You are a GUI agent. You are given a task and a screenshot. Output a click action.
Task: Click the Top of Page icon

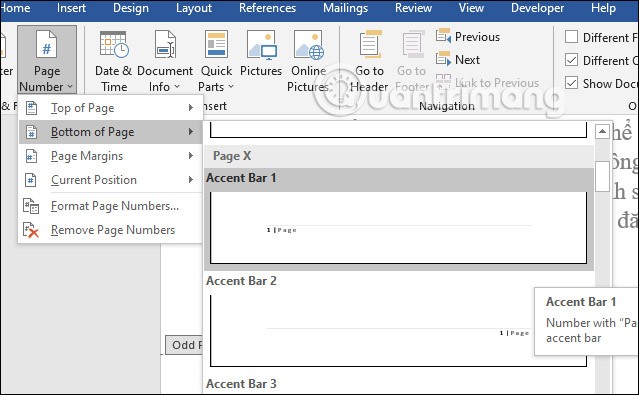click(31, 108)
